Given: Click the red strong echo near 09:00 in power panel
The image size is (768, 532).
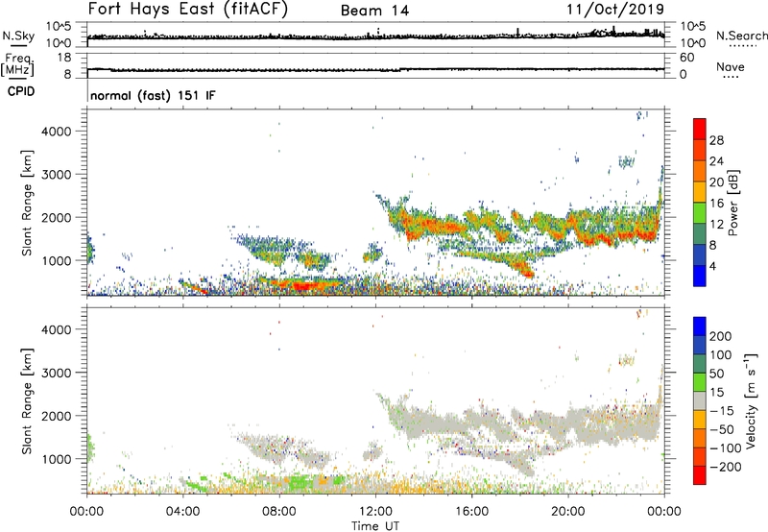Looking at the screenshot, I should pyautogui.click(x=300, y=285).
